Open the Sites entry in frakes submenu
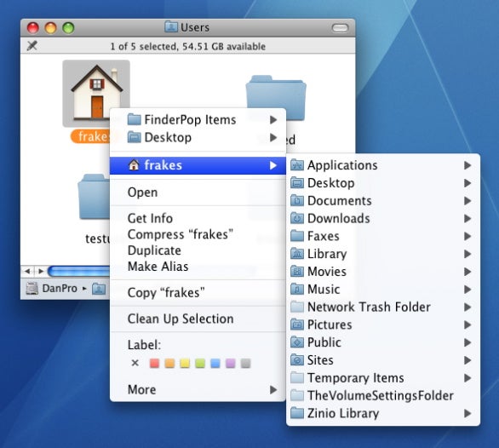The height and width of the screenshot is (448, 499). [x=383, y=360]
